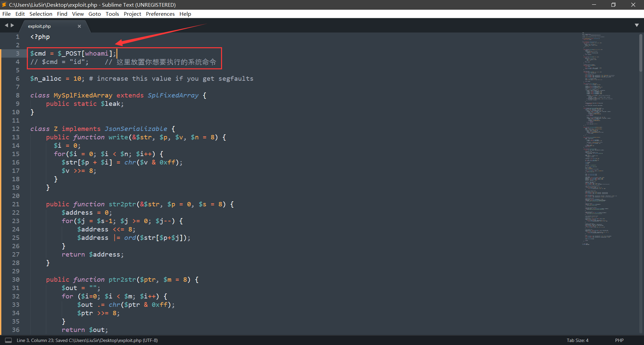Close the exploit.php tab
Viewport: 644px width, 345px height.
point(79,26)
